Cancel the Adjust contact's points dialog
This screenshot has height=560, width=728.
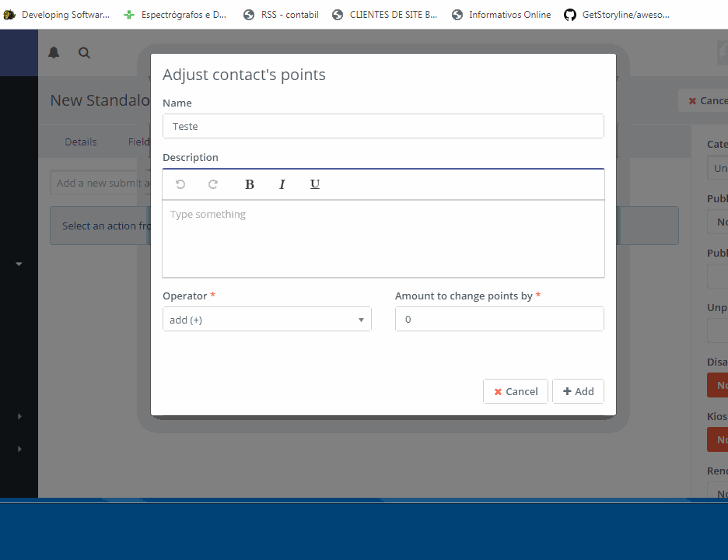516,391
